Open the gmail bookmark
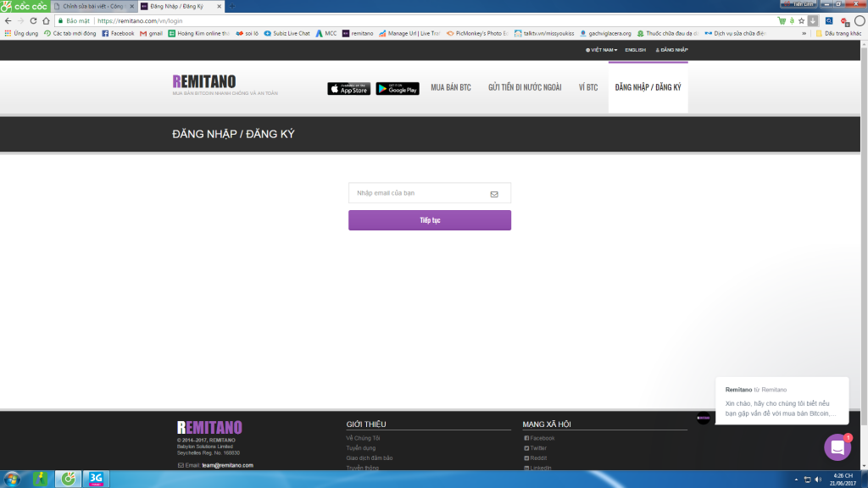The image size is (868, 488). [x=151, y=33]
